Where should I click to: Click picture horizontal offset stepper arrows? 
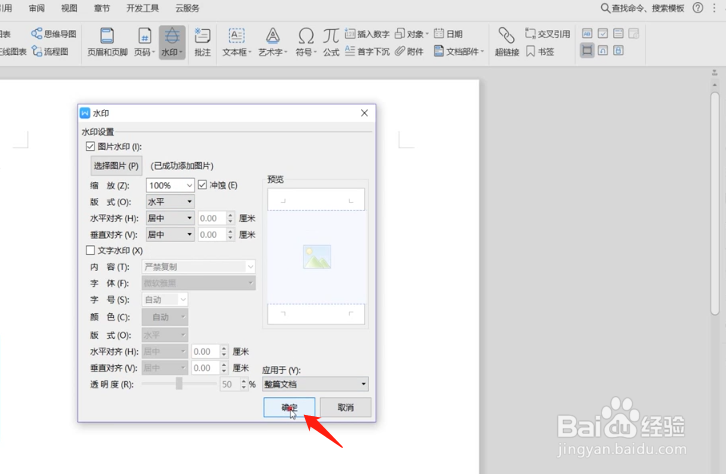point(230,218)
